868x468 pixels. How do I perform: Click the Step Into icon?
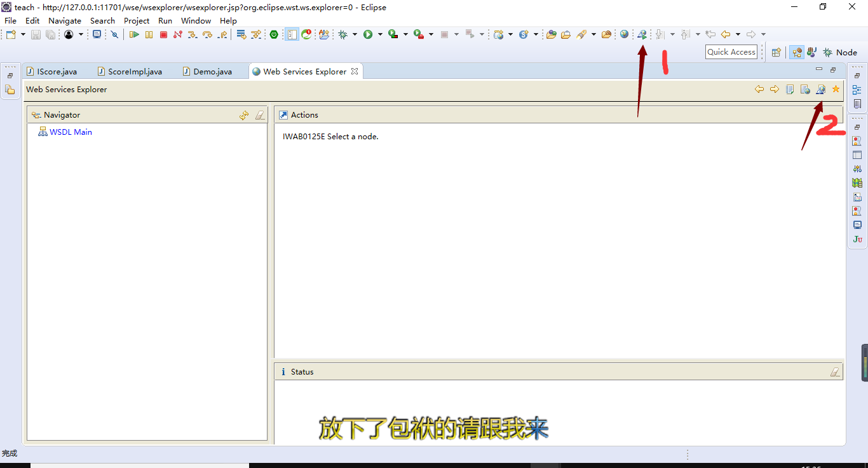[x=193, y=34]
